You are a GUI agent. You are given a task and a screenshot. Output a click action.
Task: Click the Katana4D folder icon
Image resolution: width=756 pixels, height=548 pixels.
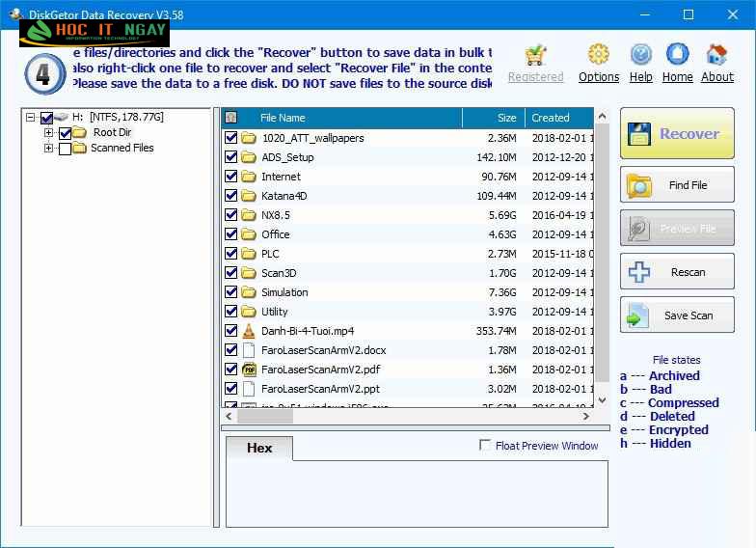tap(249, 196)
